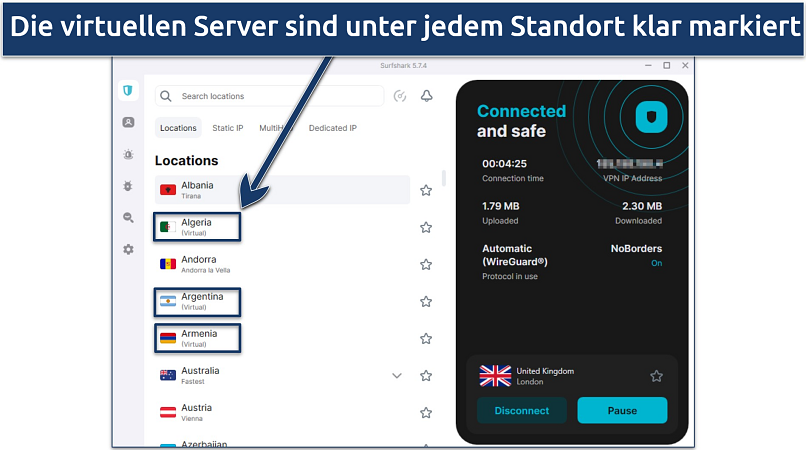Click the Search locations field

270,96
